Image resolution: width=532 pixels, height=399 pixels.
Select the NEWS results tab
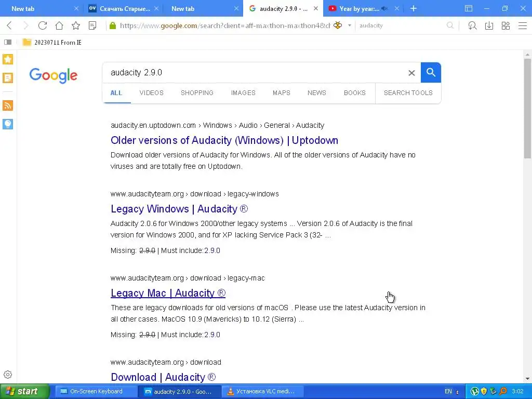[x=316, y=93]
